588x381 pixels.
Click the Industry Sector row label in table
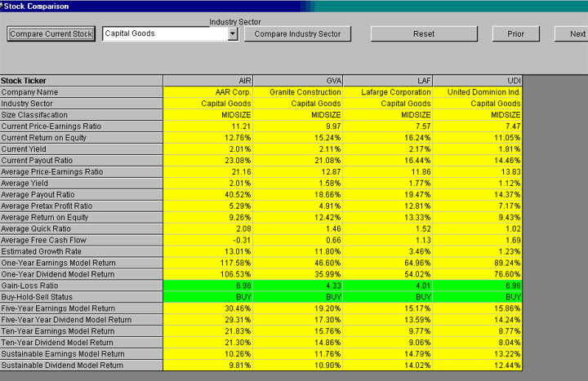(x=82, y=104)
